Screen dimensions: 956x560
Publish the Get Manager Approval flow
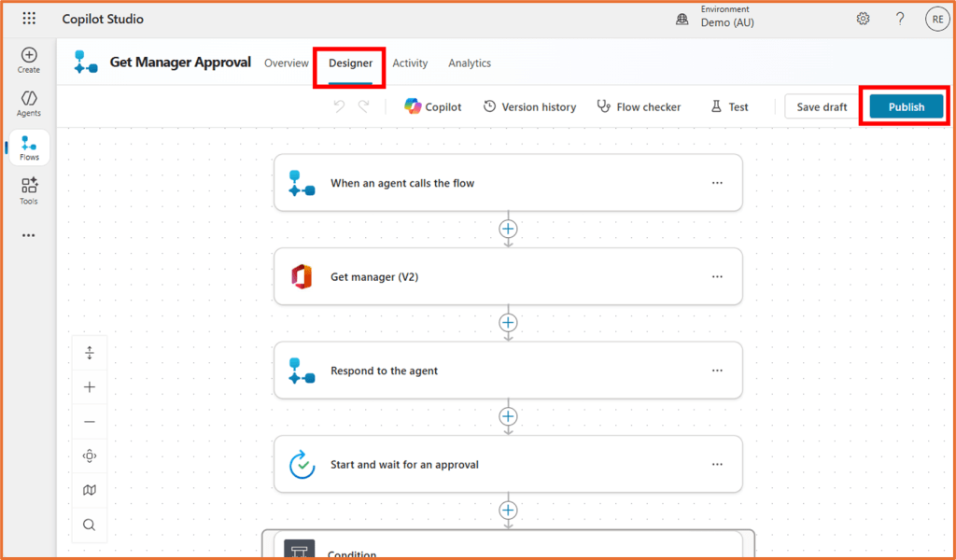[x=904, y=106]
